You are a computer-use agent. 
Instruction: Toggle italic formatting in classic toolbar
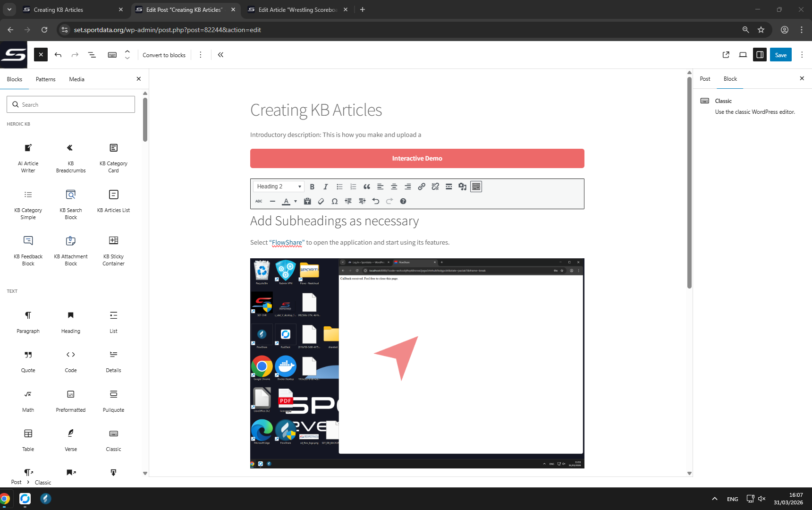coord(326,187)
